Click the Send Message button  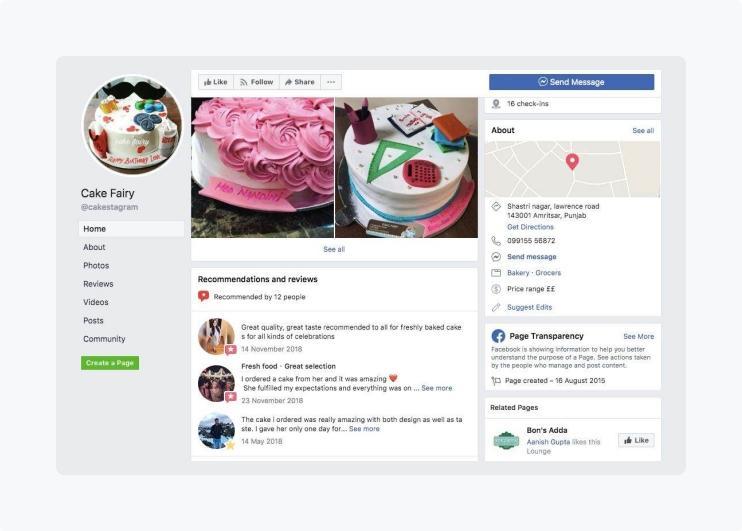coord(572,82)
